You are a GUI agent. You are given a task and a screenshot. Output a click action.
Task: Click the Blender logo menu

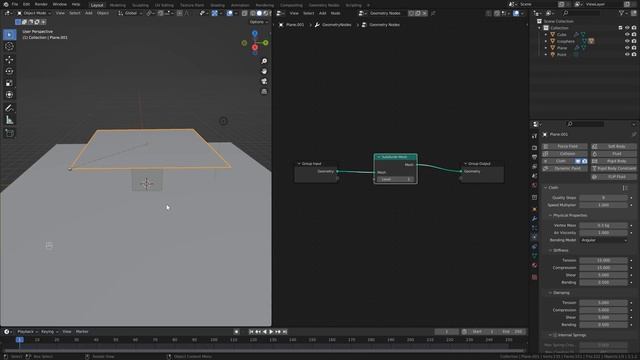(x=6, y=4)
